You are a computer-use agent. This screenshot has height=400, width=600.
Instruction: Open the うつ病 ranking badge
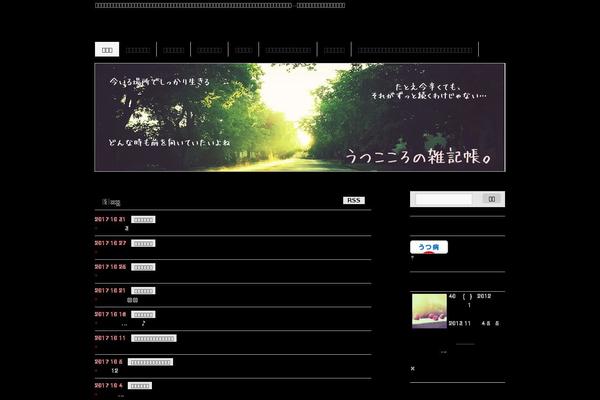click(x=429, y=247)
